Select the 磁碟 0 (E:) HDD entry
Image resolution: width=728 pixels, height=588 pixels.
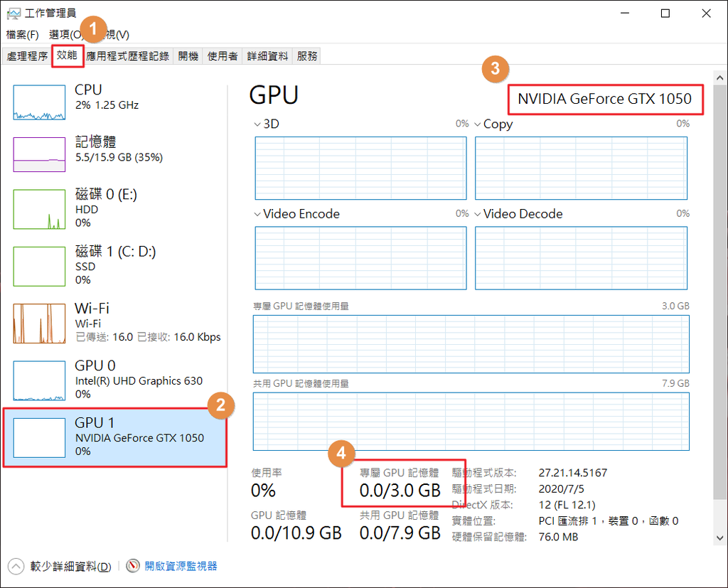pyautogui.click(x=115, y=209)
